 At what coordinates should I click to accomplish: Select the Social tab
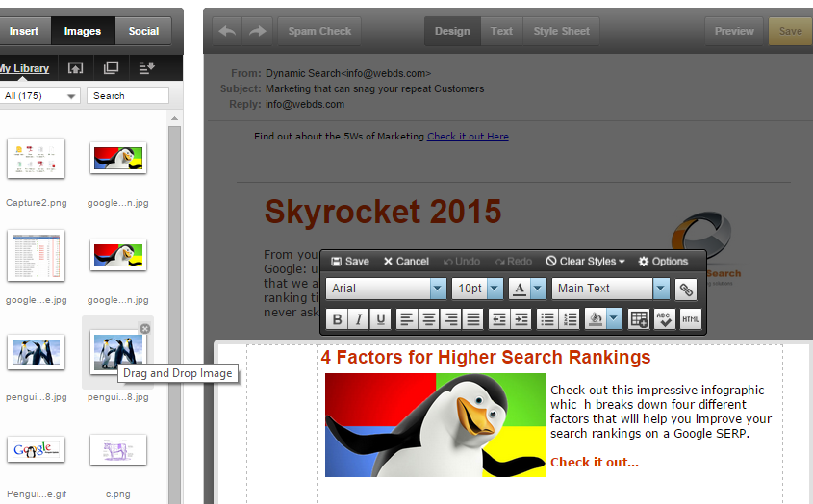143,31
